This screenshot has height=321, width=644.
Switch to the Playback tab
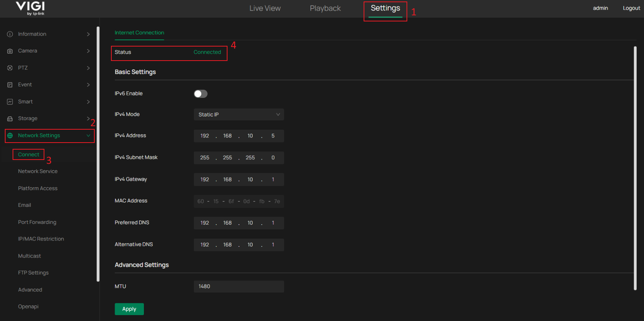[x=325, y=8]
